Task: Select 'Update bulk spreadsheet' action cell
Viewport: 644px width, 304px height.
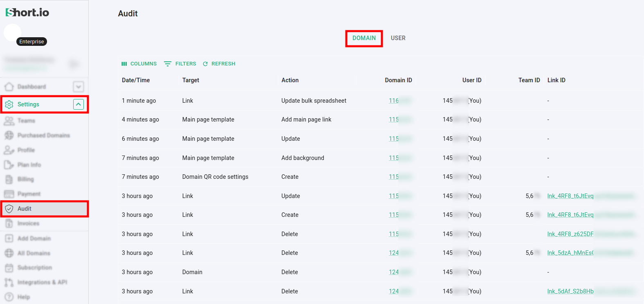Action: (x=314, y=101)
